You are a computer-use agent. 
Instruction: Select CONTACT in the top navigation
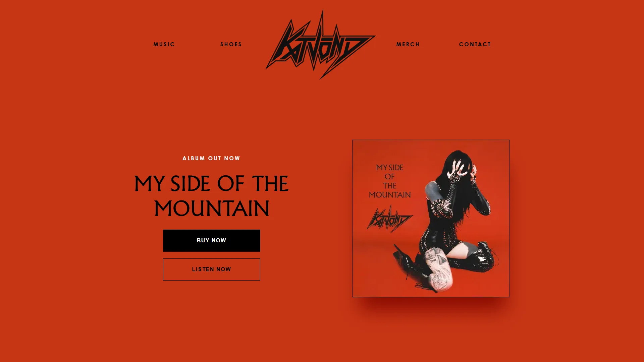pyautogui.click(x=475, y=44)
